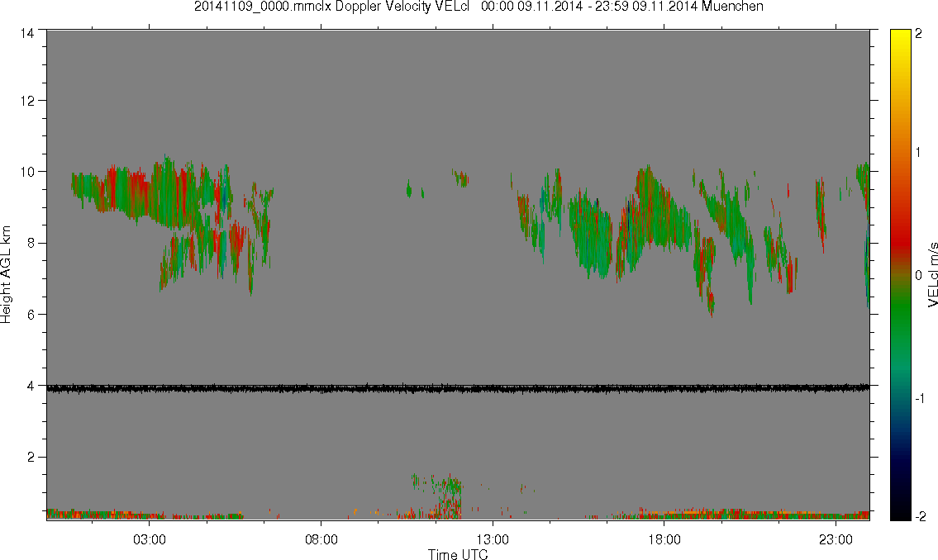Click the black noisy line at 4 km
Viewport: 938px width, 560px height.
458,388
